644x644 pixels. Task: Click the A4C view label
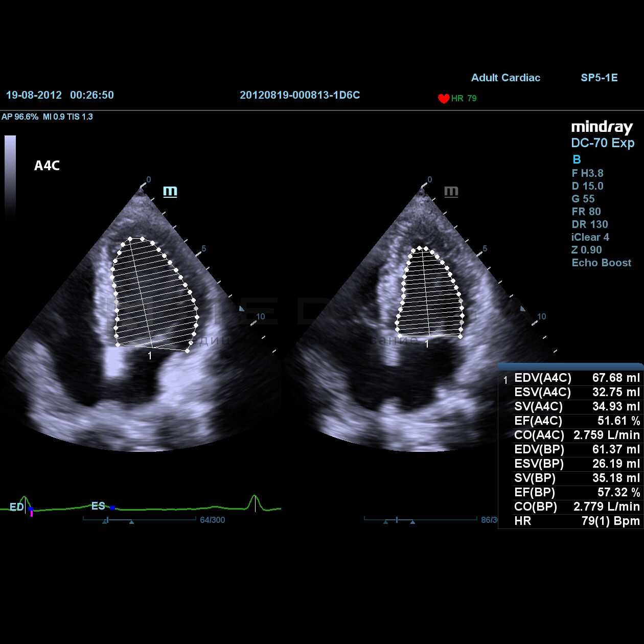47,166
